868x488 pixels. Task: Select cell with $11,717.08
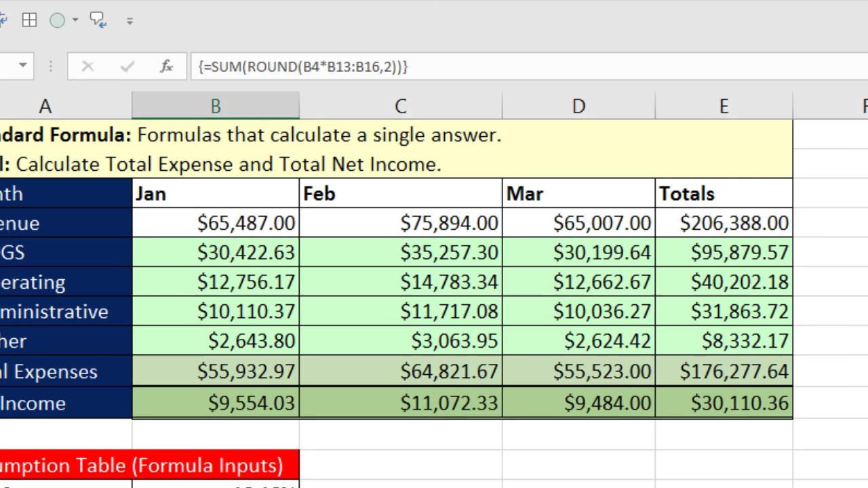[401, 311]
